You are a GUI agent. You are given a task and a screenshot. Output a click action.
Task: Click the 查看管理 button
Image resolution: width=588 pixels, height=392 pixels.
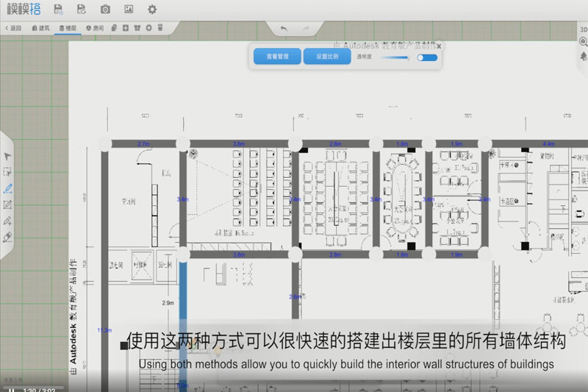(277, 57)
